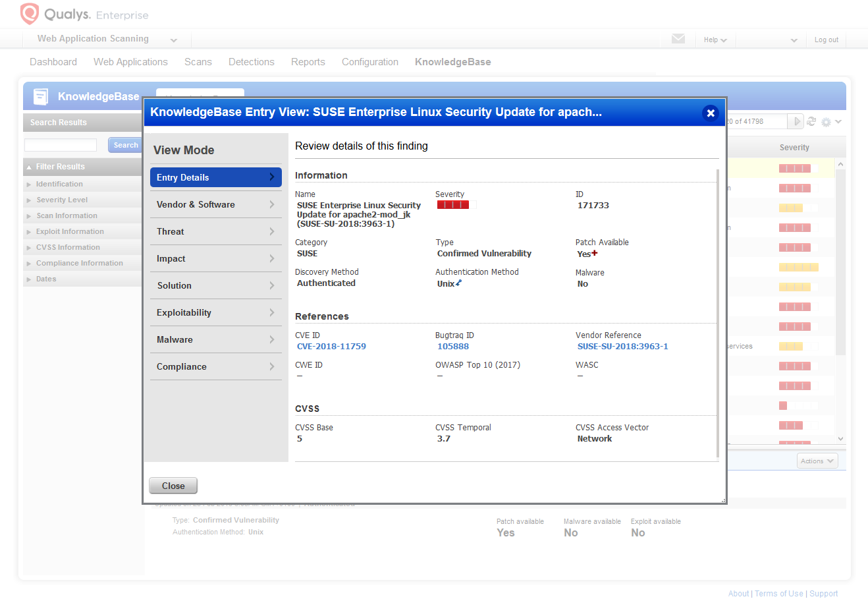Close the Entry View dialog with X
Image resolution: width=868 pixels, height=601 pixels.
tap(711, 113)
